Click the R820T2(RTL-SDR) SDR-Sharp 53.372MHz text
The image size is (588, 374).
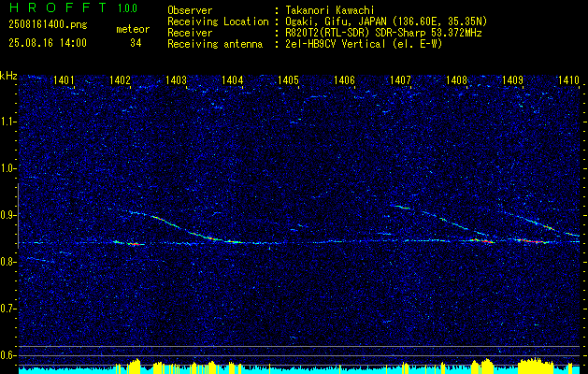click(383, 33)
